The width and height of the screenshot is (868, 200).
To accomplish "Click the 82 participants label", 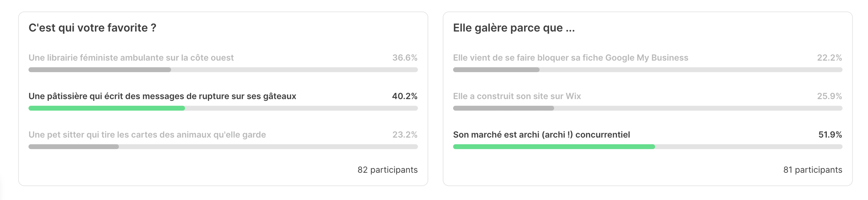I will click(x=387, y=170).
